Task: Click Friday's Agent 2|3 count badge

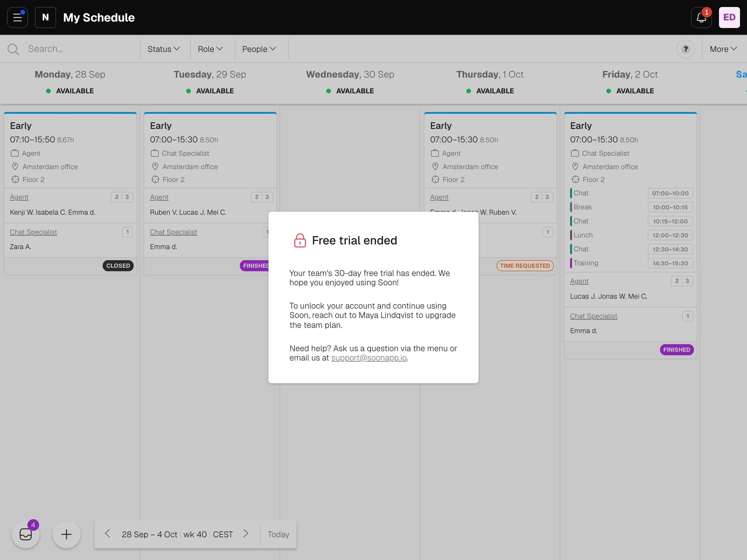Action: pyautogui.click(x=682, y=281)
